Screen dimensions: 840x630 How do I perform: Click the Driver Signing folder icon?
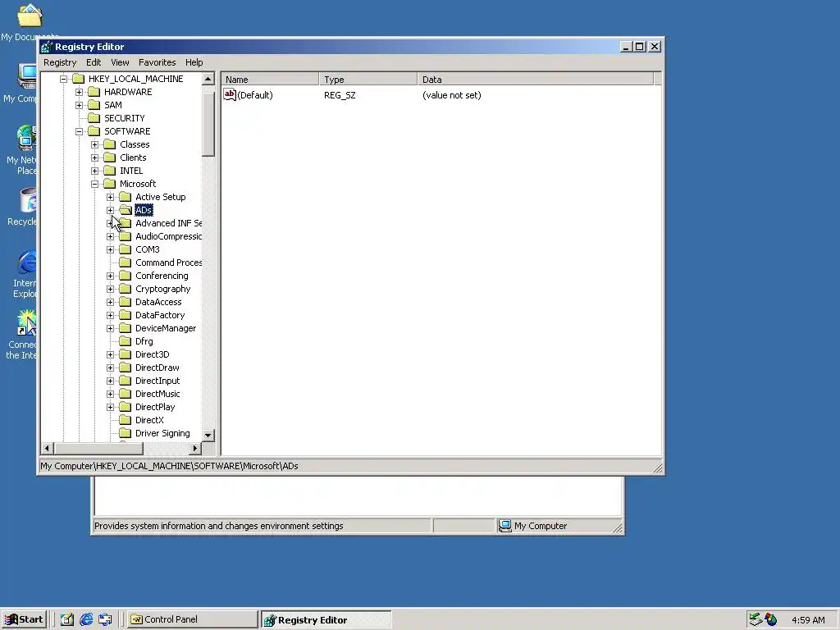coord(125,433)
